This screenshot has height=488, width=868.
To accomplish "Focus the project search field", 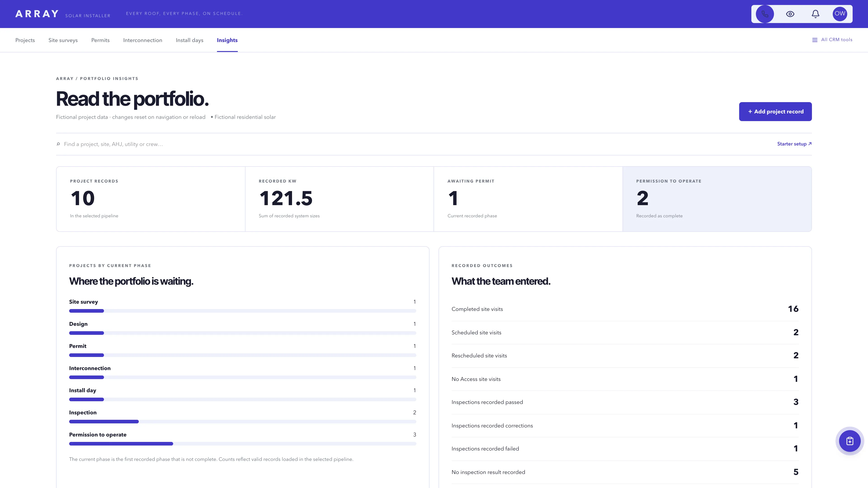I will 415,144.
